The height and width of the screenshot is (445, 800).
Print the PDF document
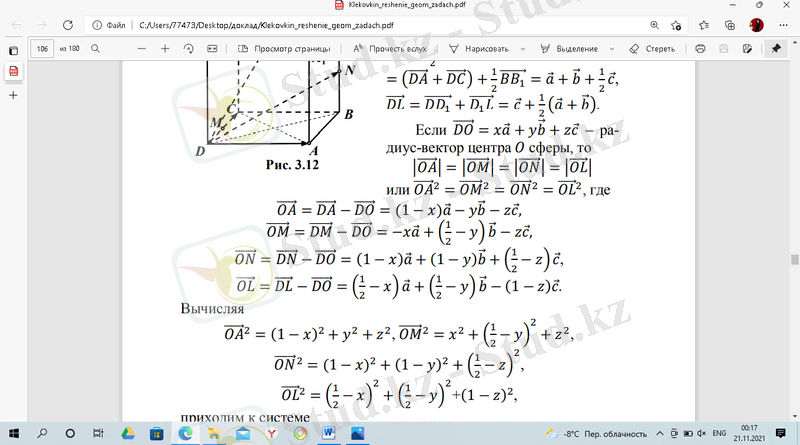701,48
